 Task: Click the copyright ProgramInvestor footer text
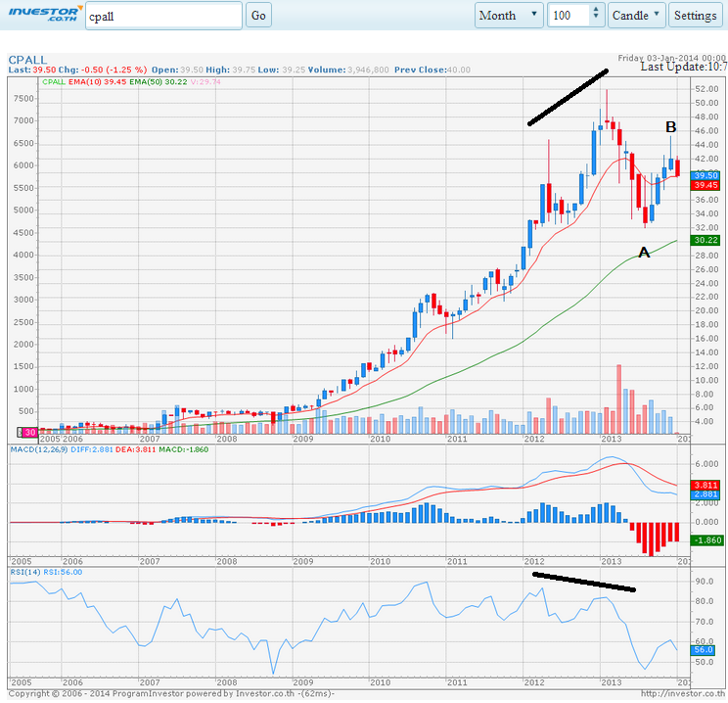(x=171, y=693)
